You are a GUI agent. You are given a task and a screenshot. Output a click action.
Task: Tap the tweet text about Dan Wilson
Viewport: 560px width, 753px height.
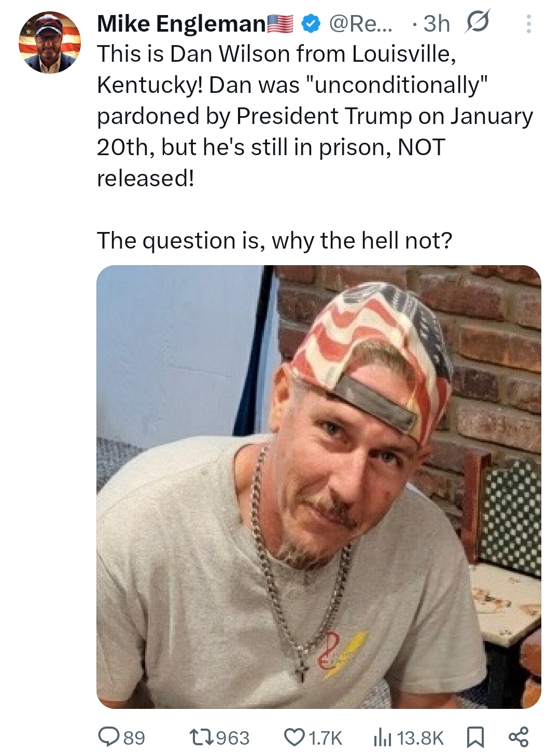315,116
